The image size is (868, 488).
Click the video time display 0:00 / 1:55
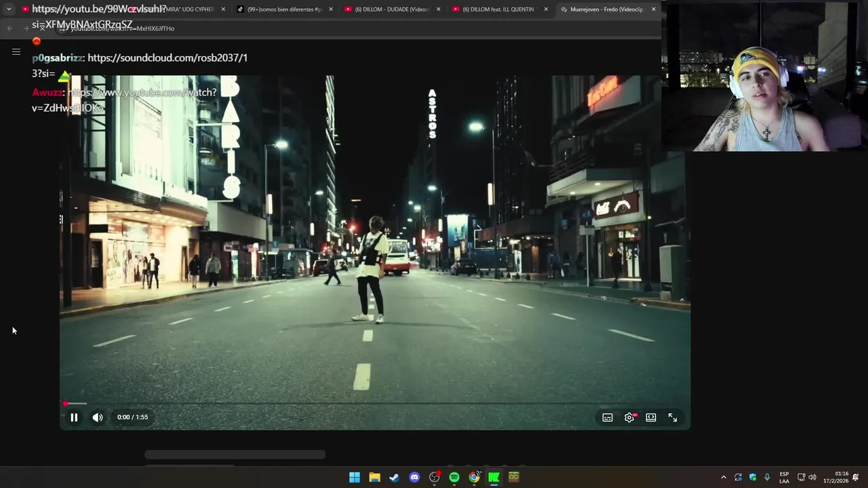click(132, 418)
